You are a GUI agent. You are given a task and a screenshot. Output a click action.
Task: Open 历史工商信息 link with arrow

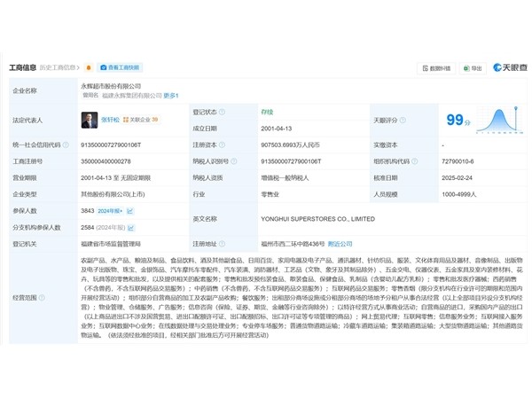tap(59, 68)
